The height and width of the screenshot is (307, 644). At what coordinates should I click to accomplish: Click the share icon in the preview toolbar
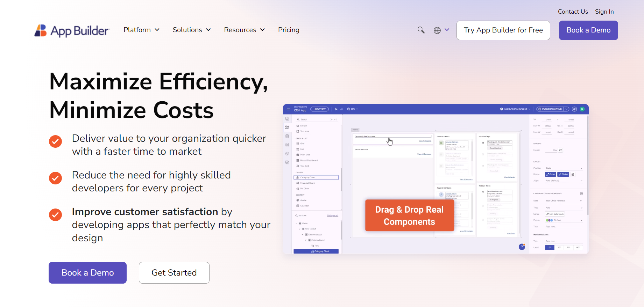click(574, 109)
